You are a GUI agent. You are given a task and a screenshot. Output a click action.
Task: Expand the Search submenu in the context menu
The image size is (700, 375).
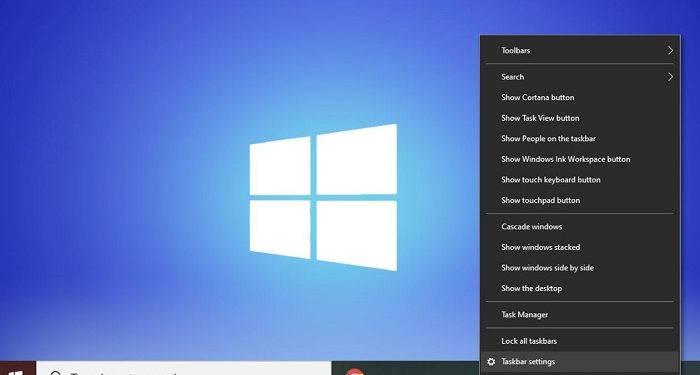(580, 77)
